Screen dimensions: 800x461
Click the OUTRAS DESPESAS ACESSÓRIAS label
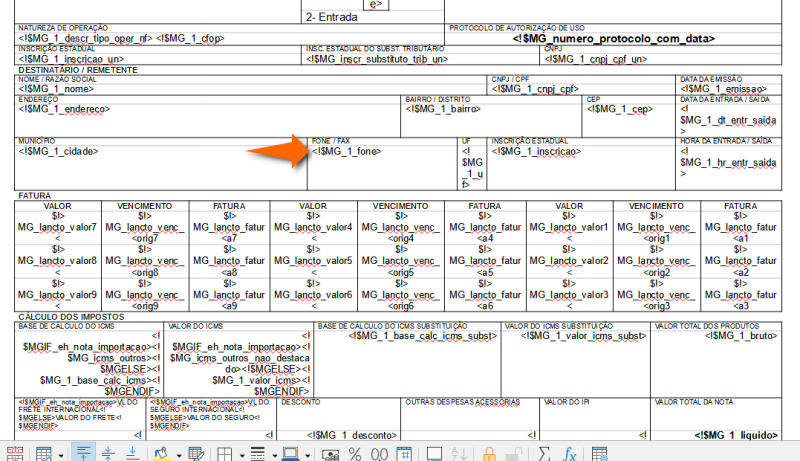click(462, 402)
